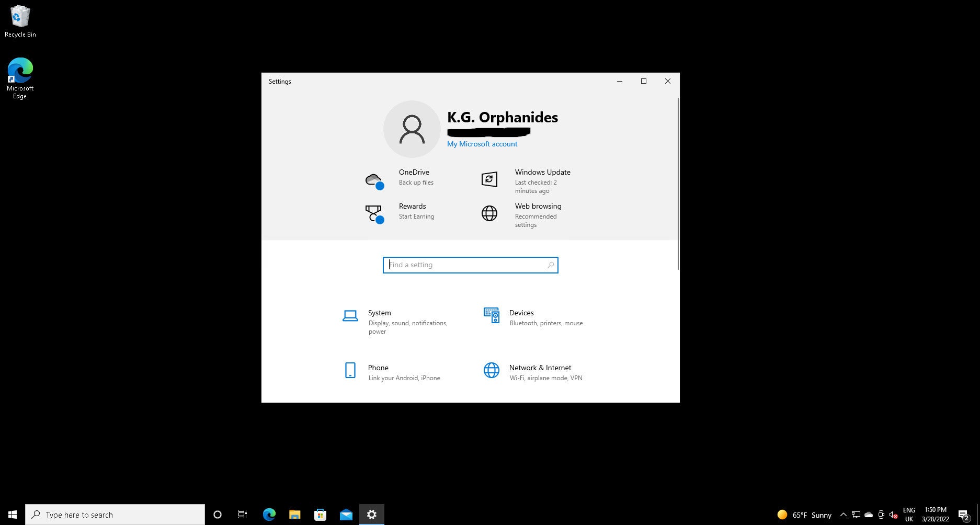
Task: Click the taskbar Type here to search box
Action: tap(115, 515)
